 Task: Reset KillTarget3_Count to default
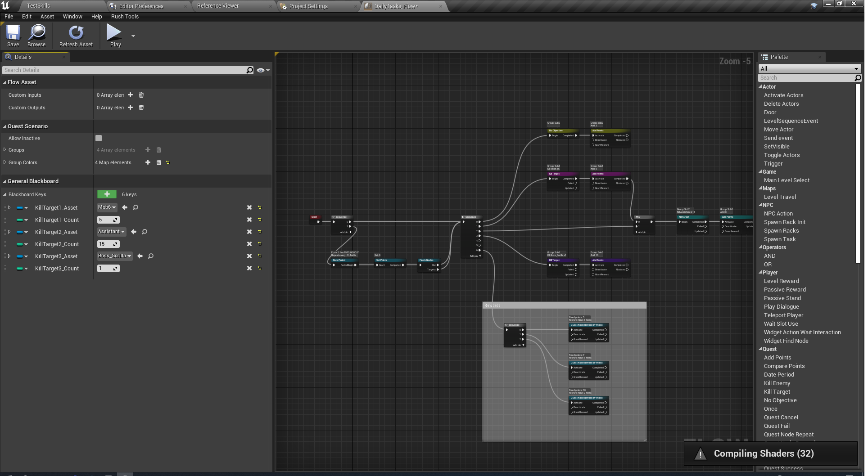pyautogui.click(x=260, y=268)
